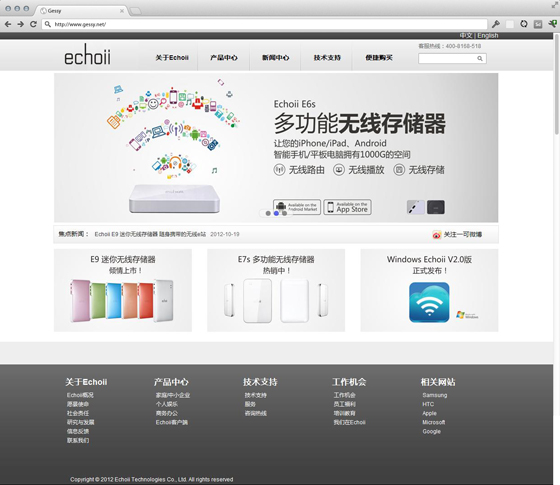Open the Microsoft related site link

[434, 422]
